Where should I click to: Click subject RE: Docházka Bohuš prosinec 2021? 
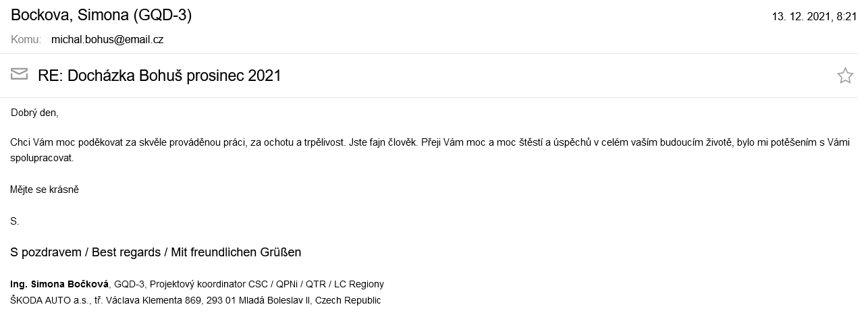tap(159, 76)
